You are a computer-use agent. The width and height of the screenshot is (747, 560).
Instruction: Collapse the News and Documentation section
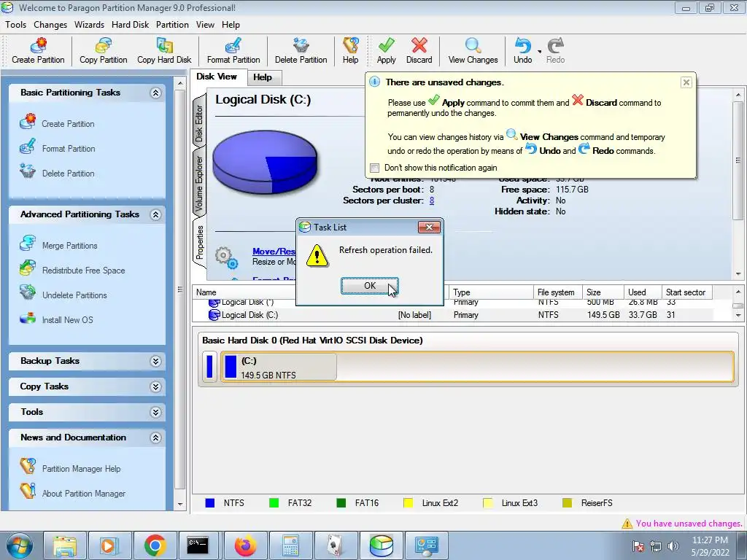coord(155,437)
